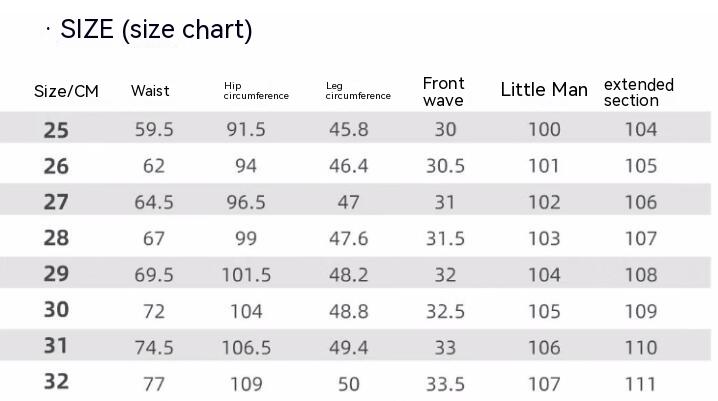Select the Size/CM column header
This screenshot has width=718, height=401.
point(67,91)
